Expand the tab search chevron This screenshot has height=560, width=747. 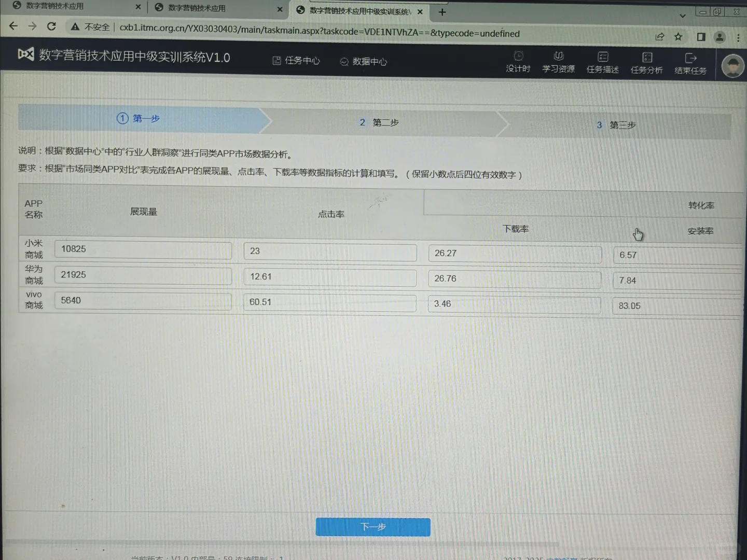[683, 16]
